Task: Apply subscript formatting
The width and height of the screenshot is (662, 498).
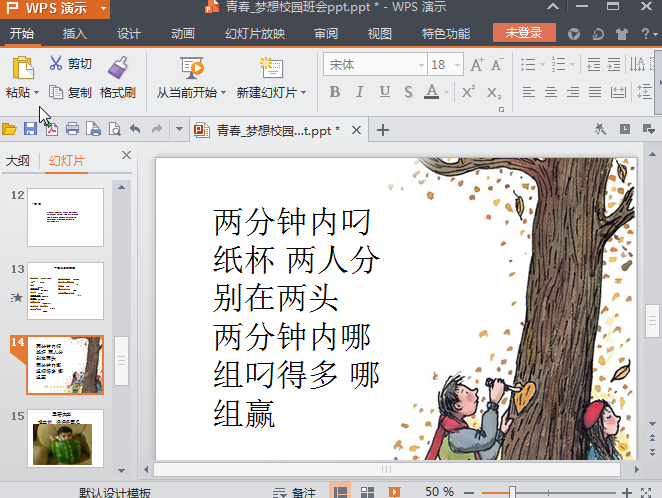Action: click(494, 92)
